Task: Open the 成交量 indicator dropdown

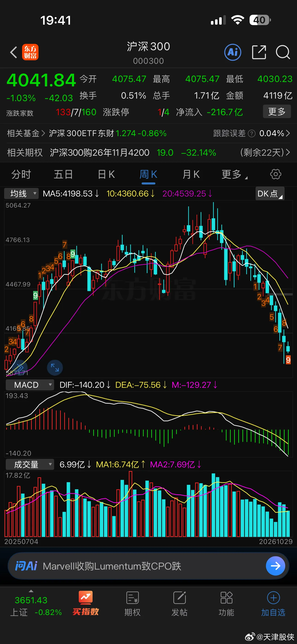Action: 30,465
